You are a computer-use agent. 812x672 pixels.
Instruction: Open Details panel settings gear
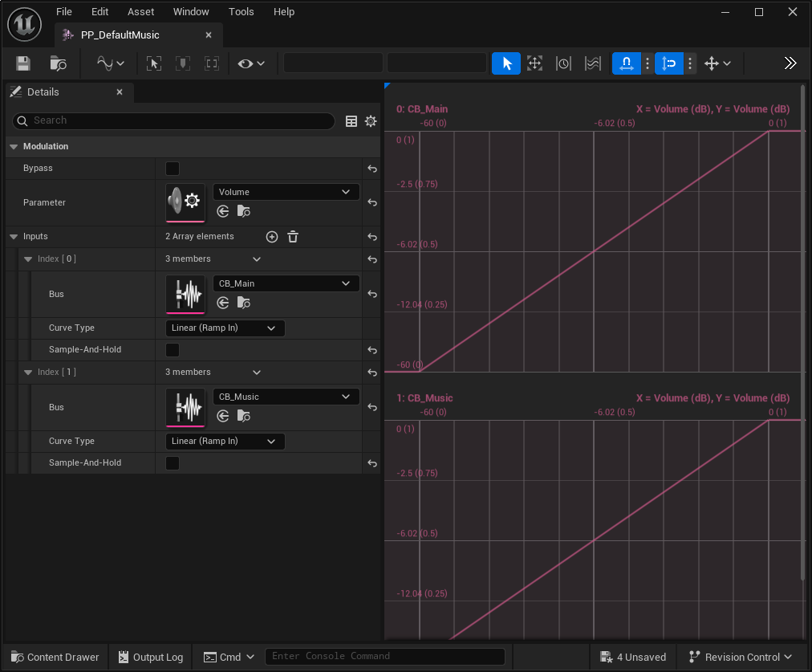pos(371,121)
